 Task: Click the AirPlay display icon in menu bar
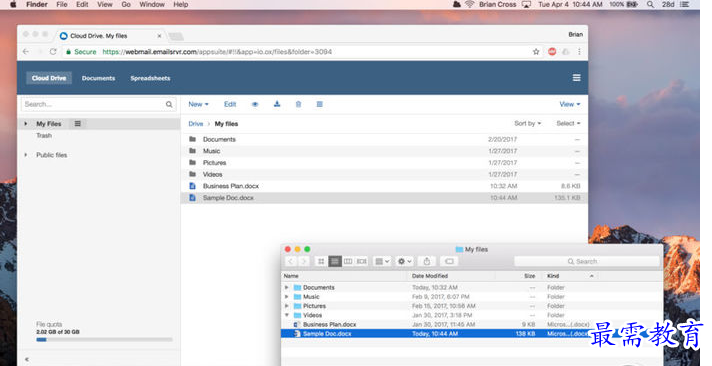click(526, 4)
